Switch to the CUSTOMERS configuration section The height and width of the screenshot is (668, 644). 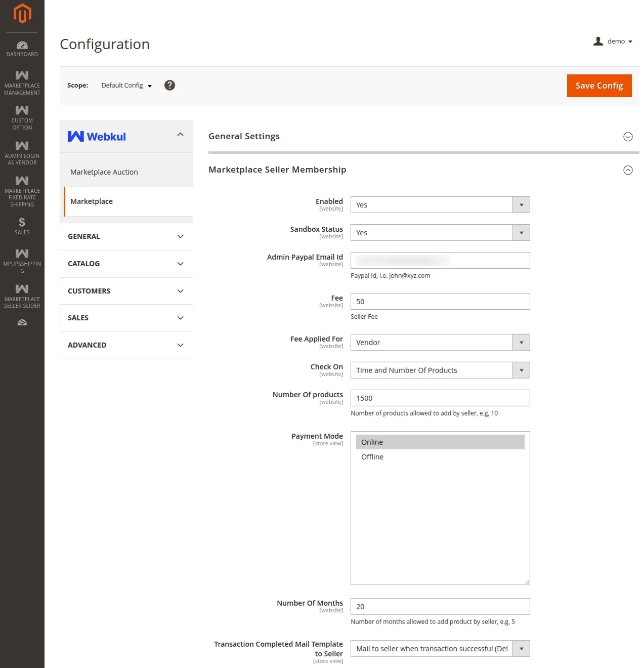(125, 291)
